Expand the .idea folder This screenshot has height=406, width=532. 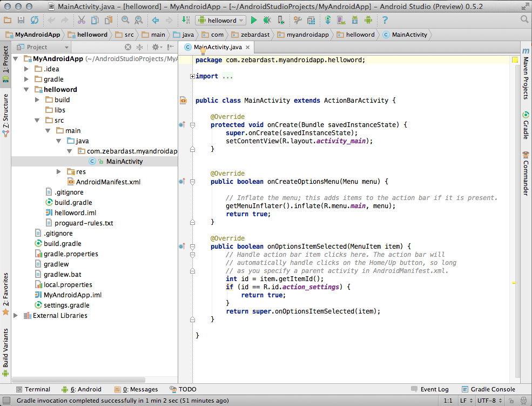26,69
